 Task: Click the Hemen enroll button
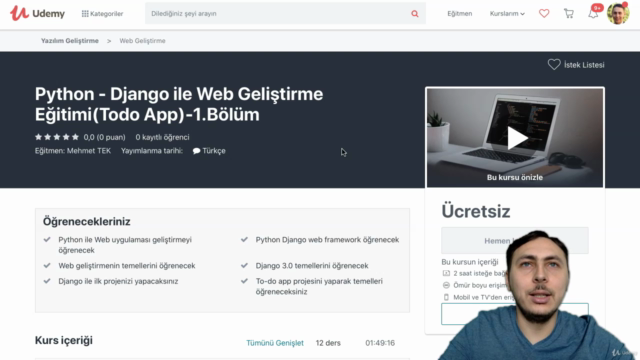pyautogui.click(x=515, y=240)
